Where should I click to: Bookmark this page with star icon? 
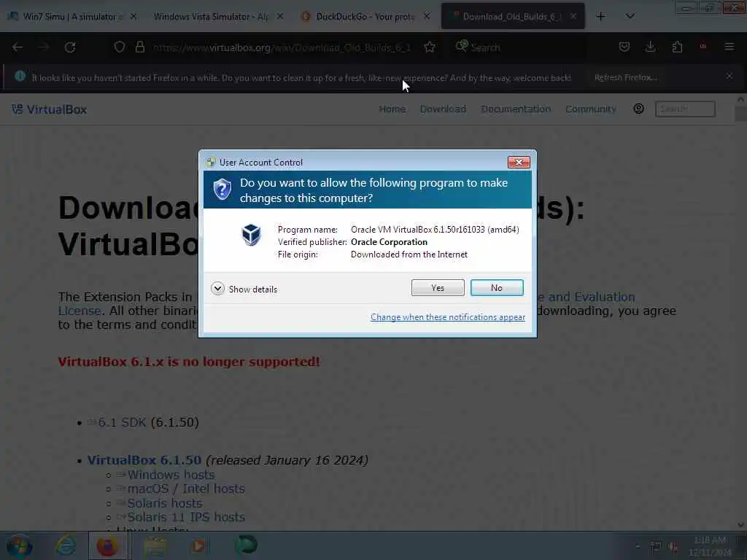430,47
